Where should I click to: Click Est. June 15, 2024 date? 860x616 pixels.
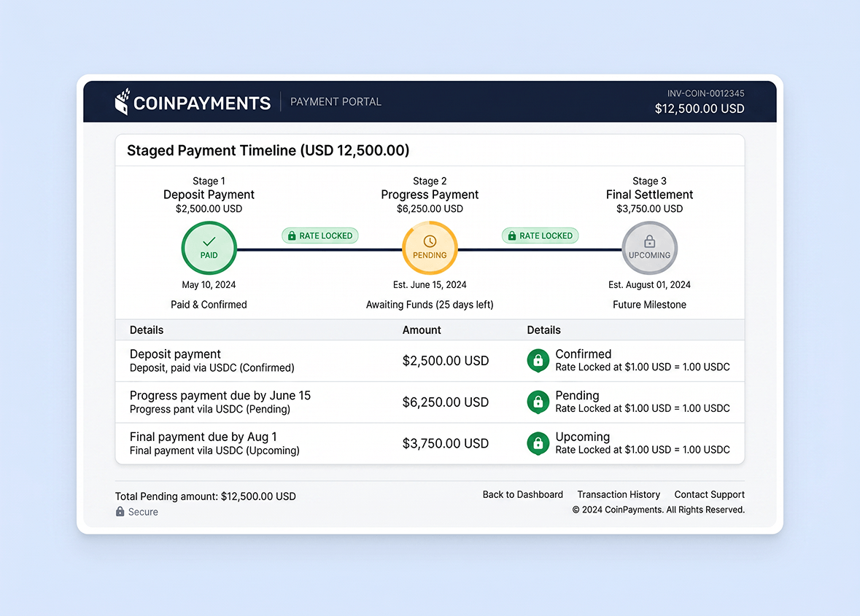[x=430, y=285]
